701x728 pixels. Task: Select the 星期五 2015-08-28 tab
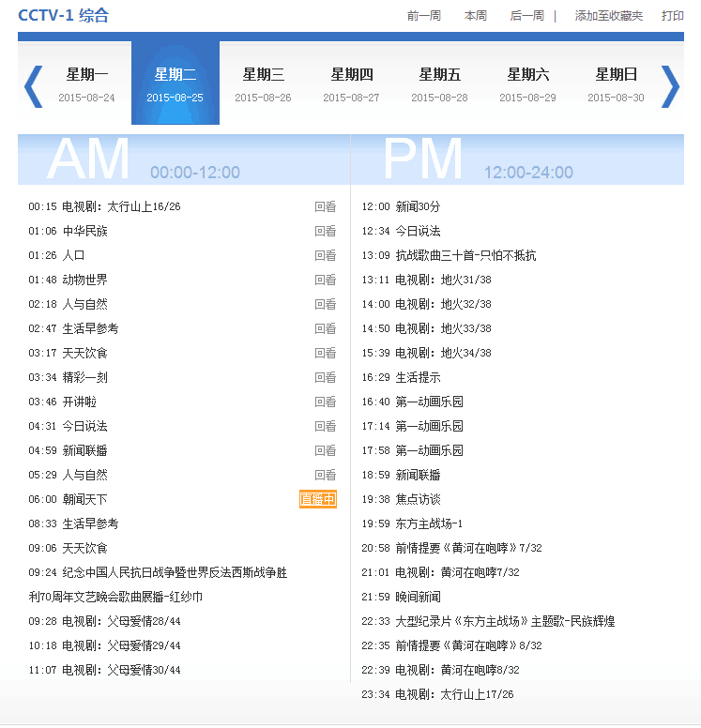pyautogui.click(x=439, y=83)
